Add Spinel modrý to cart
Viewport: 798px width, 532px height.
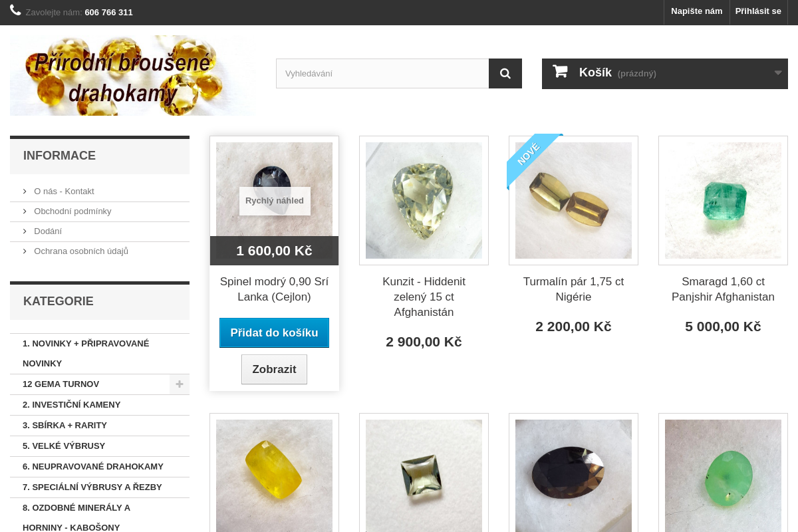click(x=274, y=332)
